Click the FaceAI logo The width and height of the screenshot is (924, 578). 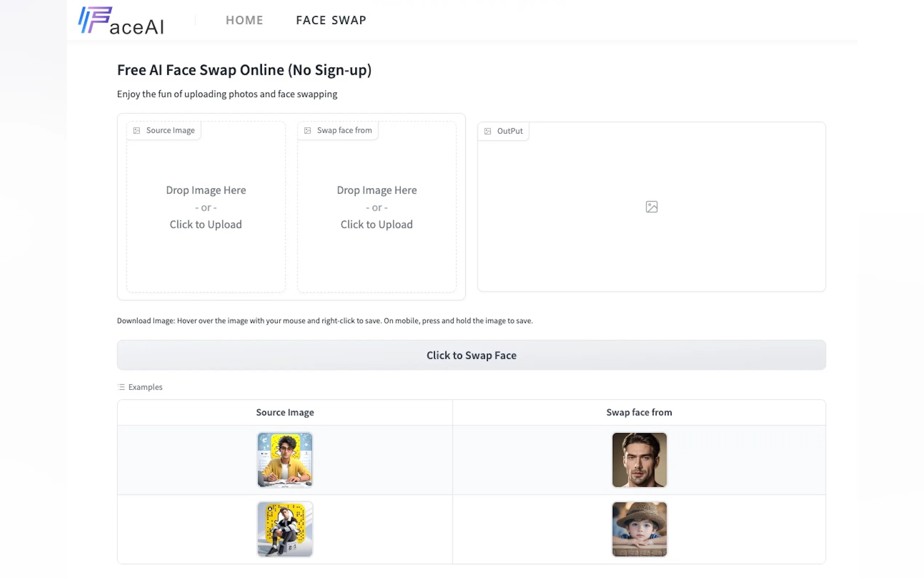pos(121,21)
